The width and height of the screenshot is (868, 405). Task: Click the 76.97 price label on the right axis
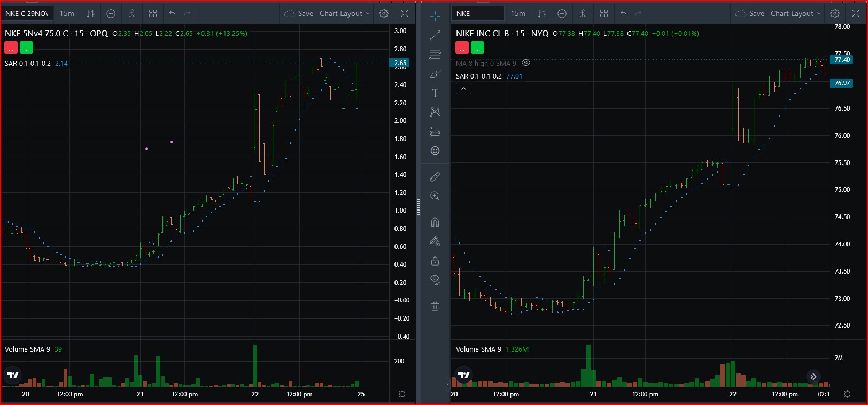(842, 83)
